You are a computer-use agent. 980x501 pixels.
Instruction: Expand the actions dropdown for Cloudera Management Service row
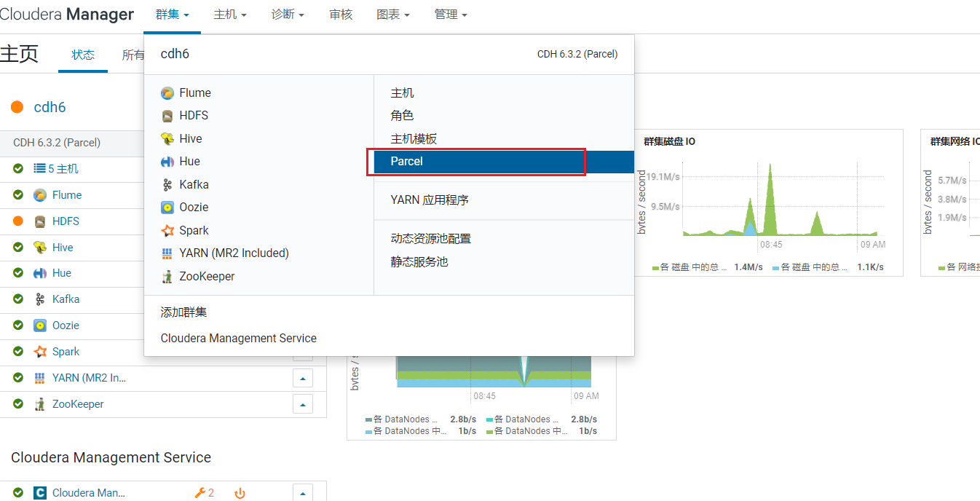coord(302,493)
